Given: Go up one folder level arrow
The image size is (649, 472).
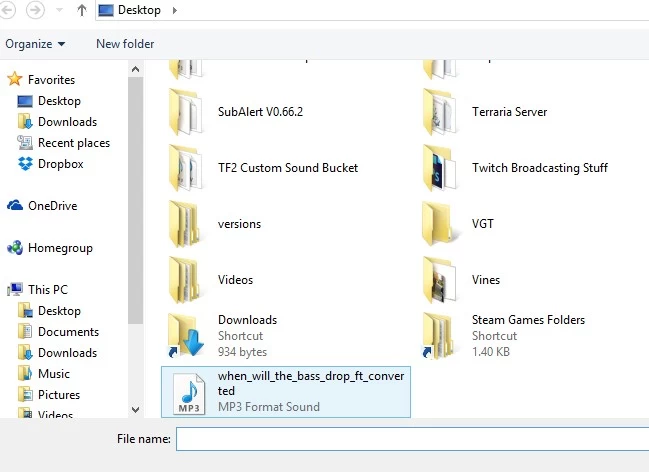Looking at the screenshot, I should [82, 10].
